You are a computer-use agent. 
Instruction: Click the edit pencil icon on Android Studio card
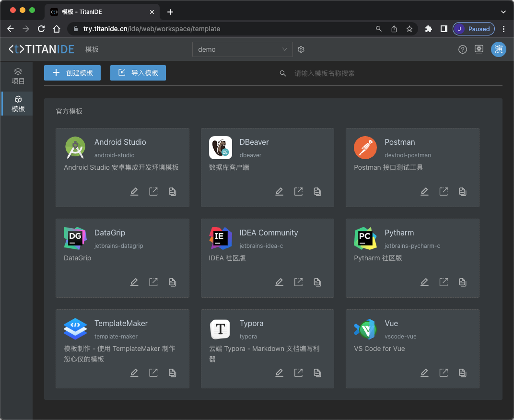coord(134,192)
